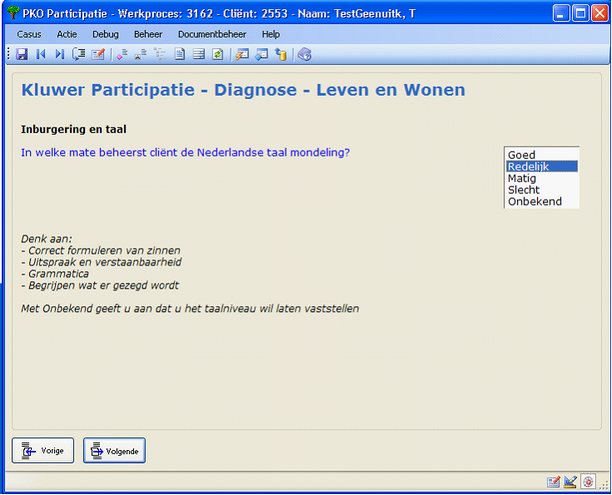Click the blue ruler and pen status bar icon
The height and width of the screenshot is (495, 612).
pyautogui.click(x=570, y=483)
